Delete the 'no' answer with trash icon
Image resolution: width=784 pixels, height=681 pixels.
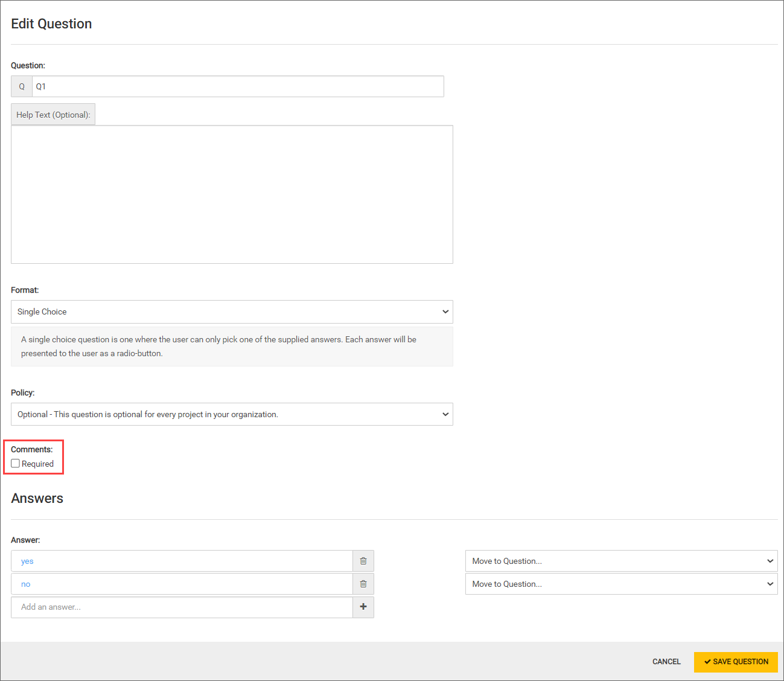[x=363, y=584]
